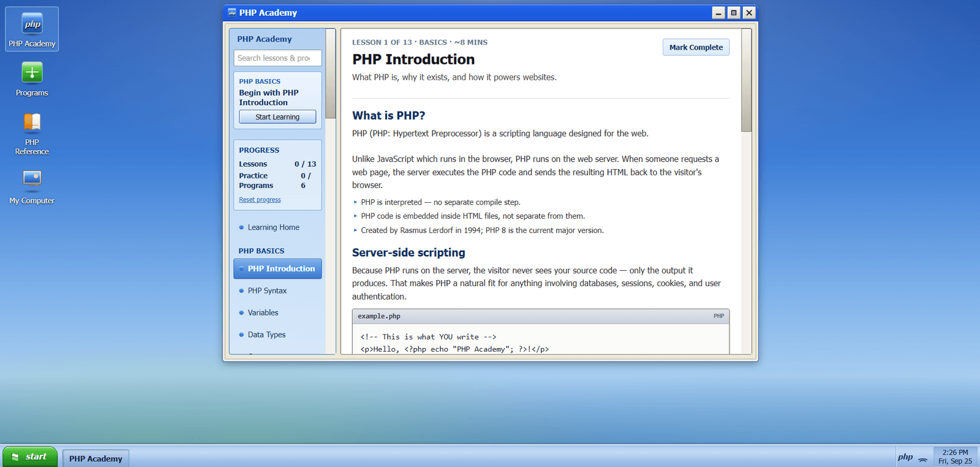Click PHP Academy taskbar button

coord(96,458)
